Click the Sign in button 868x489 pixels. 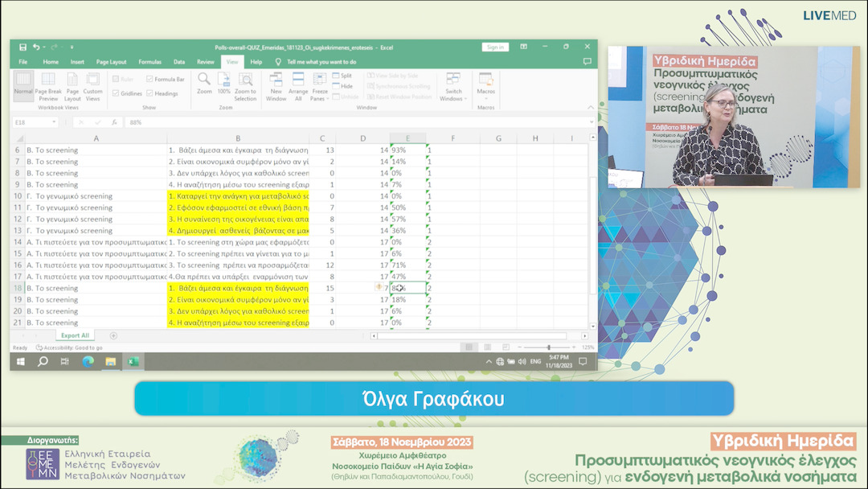coord(495,47)
